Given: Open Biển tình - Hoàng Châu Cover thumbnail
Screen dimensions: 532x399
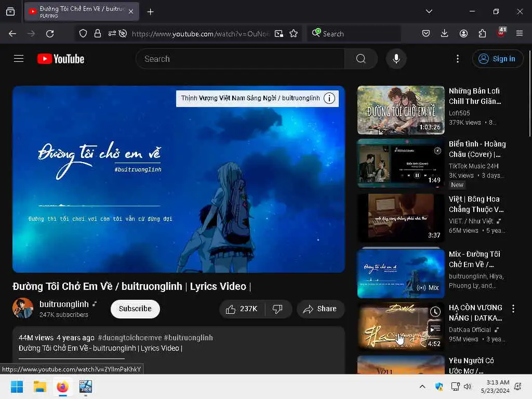Looking at the screenshot, I should tap(401, 163).
